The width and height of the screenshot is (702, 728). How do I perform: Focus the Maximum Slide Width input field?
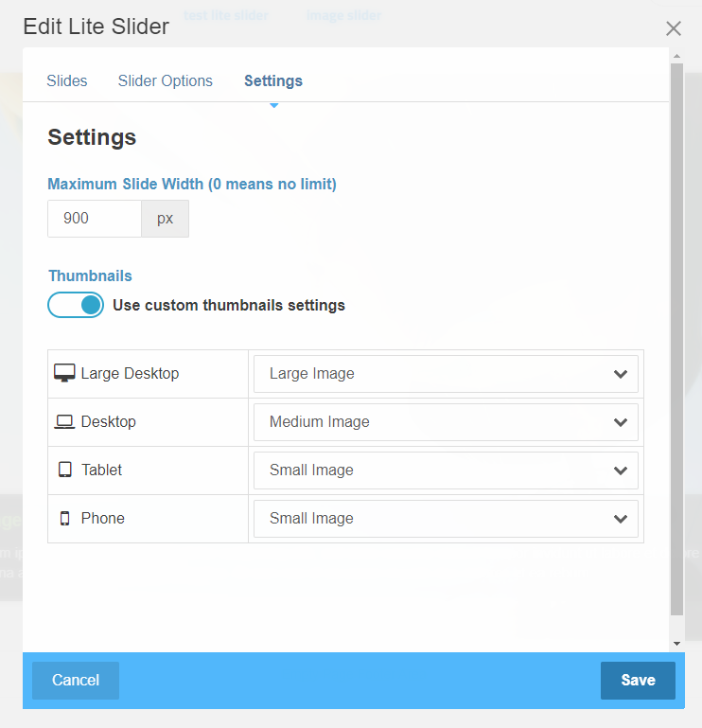tap(95, 219)
